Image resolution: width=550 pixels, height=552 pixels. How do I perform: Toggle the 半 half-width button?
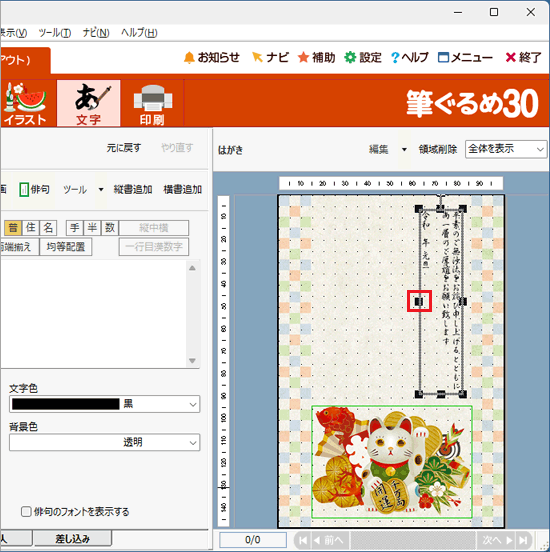pyautogui.click(x=92, y=228)
